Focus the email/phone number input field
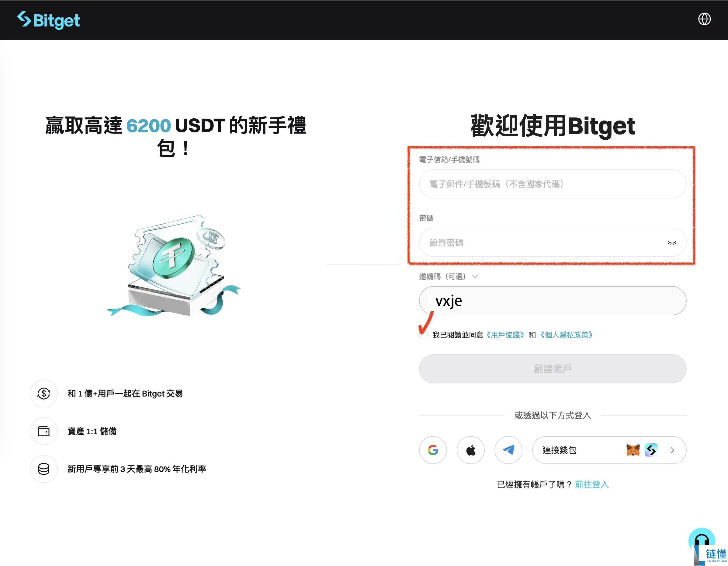Viewport: 728px width, 566px height. coord(552,184)
